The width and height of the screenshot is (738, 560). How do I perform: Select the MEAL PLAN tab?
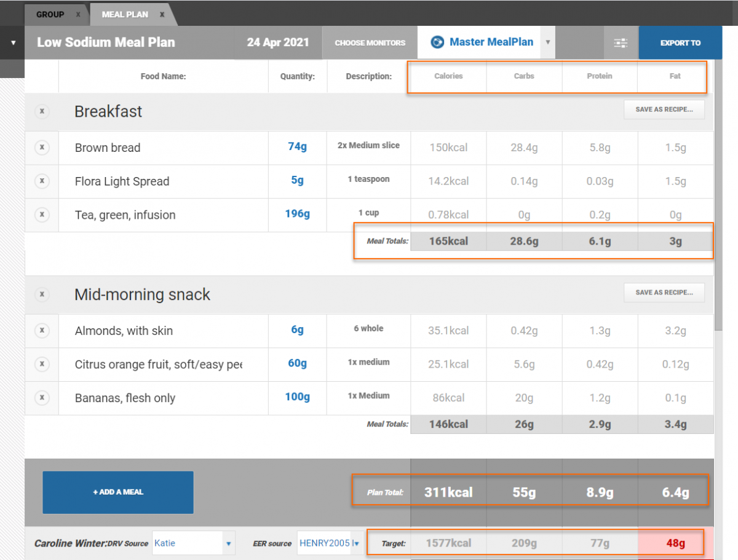[x=125, y=14]
